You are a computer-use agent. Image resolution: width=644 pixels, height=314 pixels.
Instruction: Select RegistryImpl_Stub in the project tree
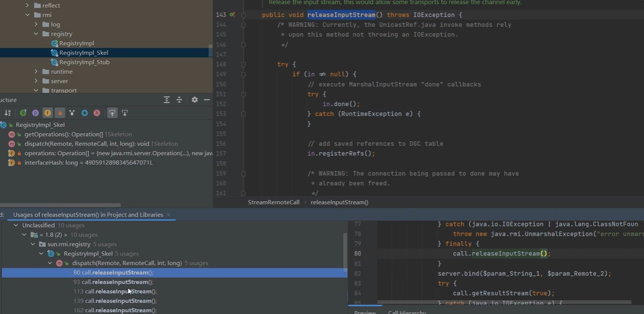click(84, 62)
